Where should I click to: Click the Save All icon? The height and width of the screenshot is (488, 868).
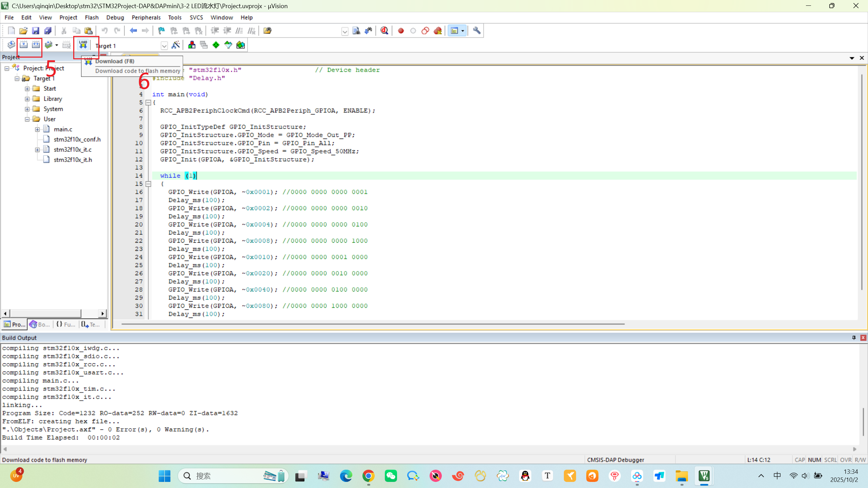click(x=48, y=31)
